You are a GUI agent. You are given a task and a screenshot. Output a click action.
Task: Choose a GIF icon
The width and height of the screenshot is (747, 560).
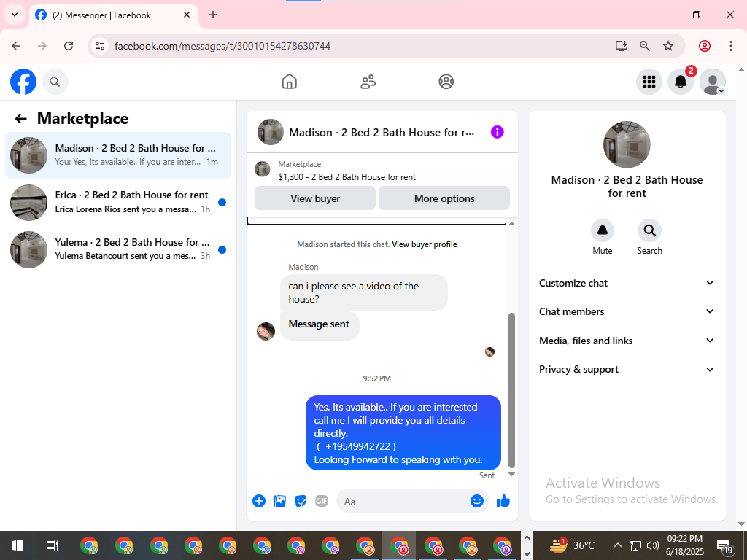tap(322, 501)
